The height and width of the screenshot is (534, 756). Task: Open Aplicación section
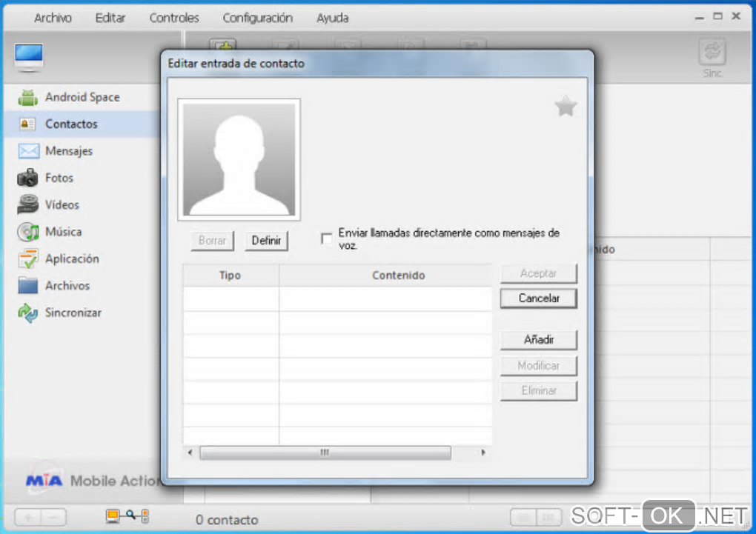pyautogui.click(x=59, y=259)
